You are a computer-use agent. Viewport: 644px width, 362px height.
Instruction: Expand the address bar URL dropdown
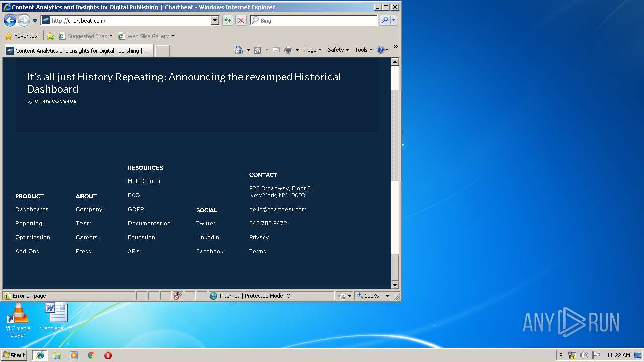pyautogui.click(x=215, y=21)
